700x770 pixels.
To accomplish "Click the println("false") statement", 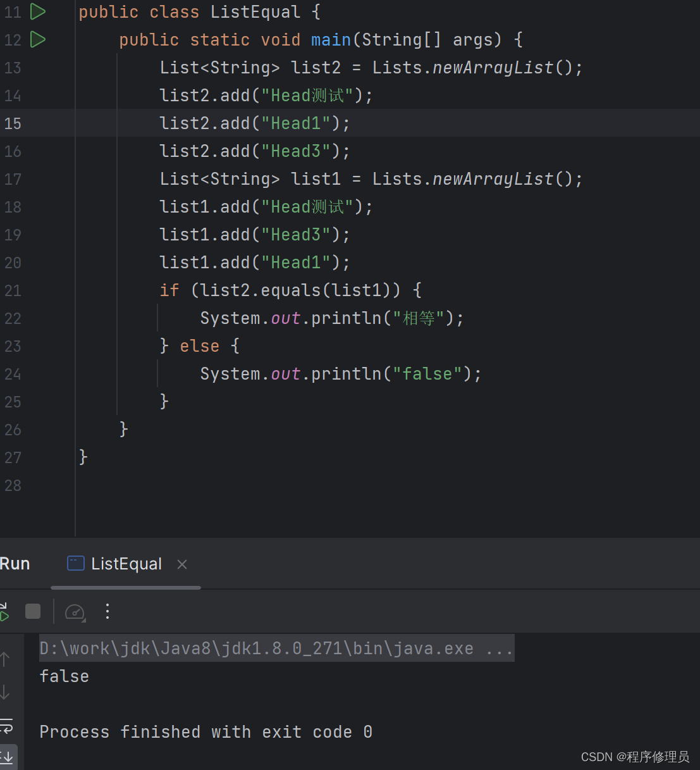I will [341, 374].
